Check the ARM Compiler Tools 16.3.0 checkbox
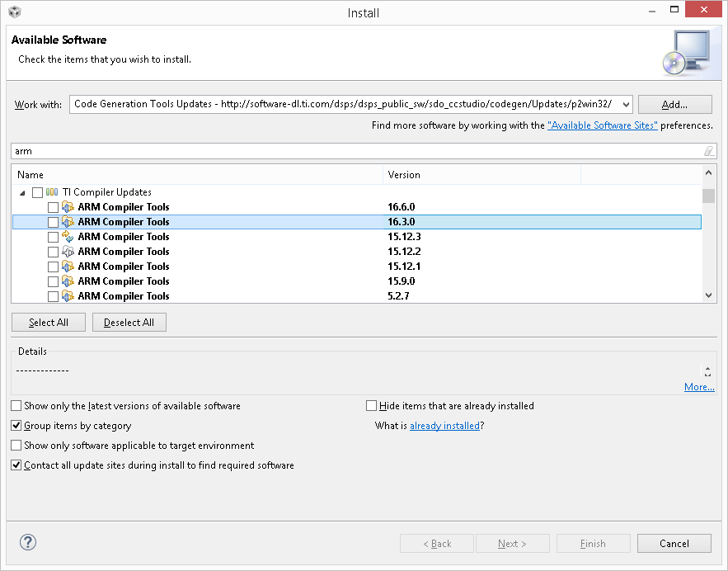 tap(53, 222)
